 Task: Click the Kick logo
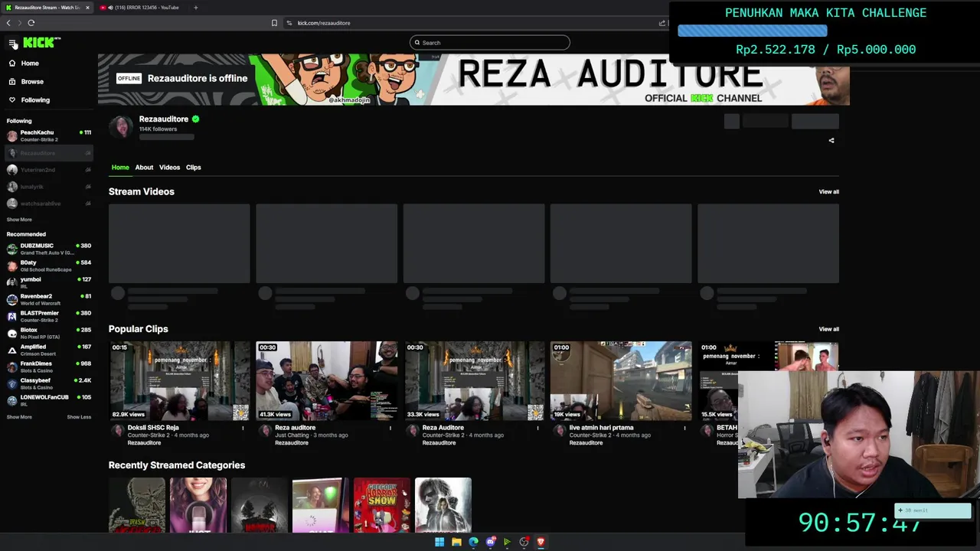coord(41,43)
